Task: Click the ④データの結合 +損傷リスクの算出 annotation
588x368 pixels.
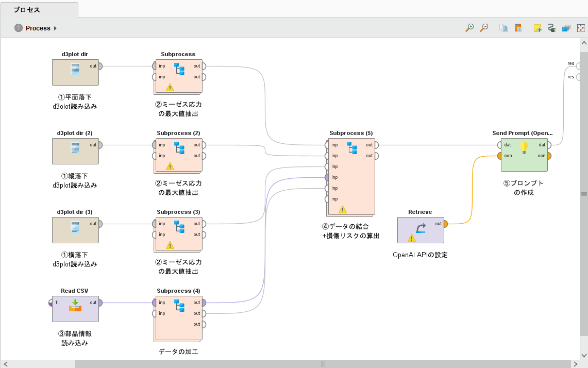Action: click(x=351, y=231)
